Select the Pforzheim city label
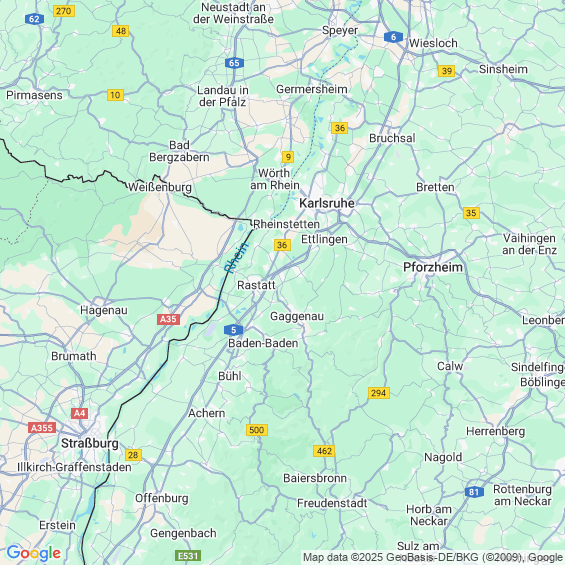This screenshot has height=565, width=565. (x=433, y=267)
